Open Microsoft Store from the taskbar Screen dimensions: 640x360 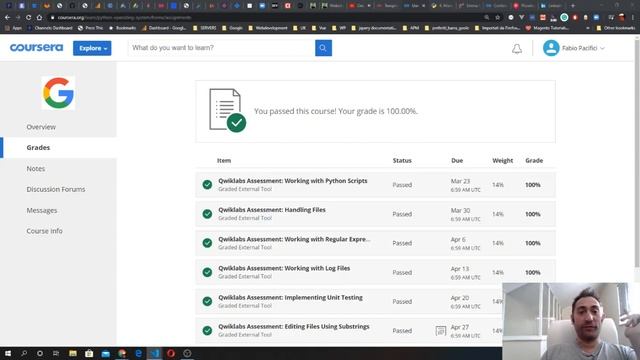click(x=89, y=353)
